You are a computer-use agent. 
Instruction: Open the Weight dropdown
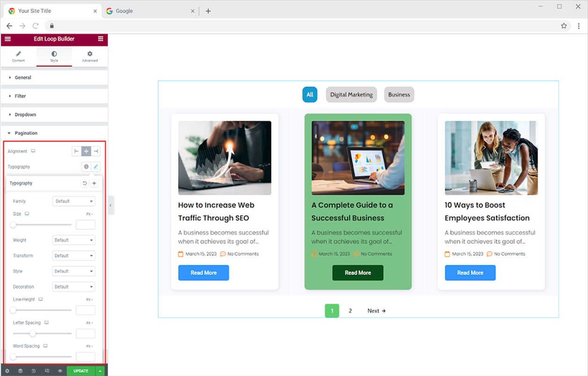pos(74,240)
